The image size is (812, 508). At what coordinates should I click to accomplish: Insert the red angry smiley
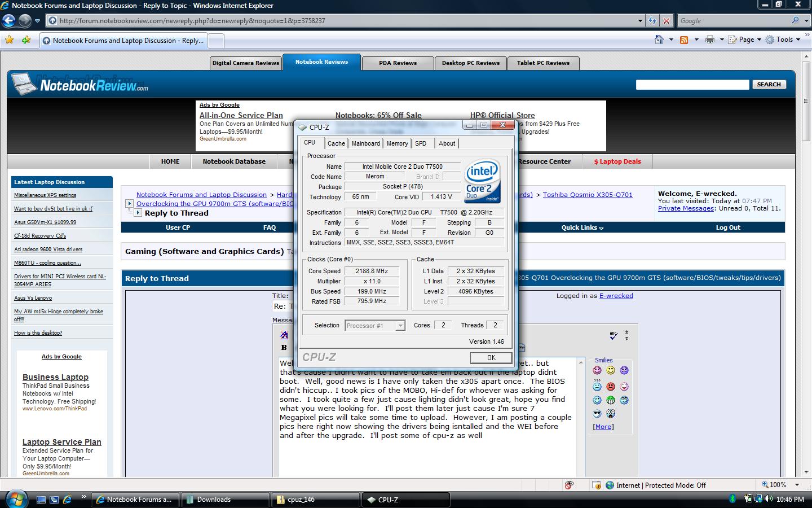[x=611, y=387]
